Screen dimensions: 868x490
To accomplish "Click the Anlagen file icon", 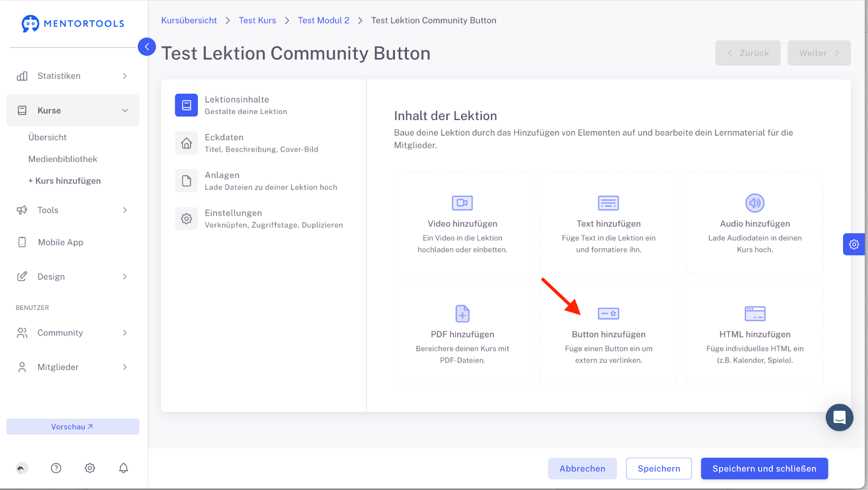I will click(186, 181).
